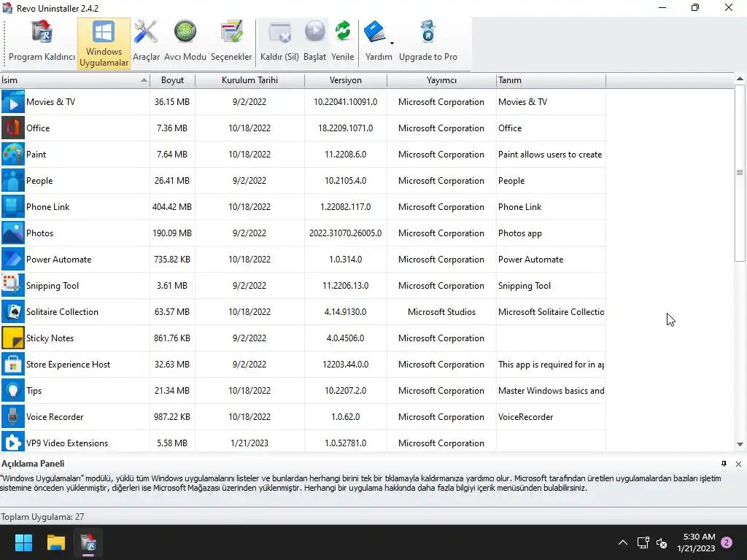747x560 pixels.
Task: Click the Photos version 2022.31070.26005.0
Action: 345,233
